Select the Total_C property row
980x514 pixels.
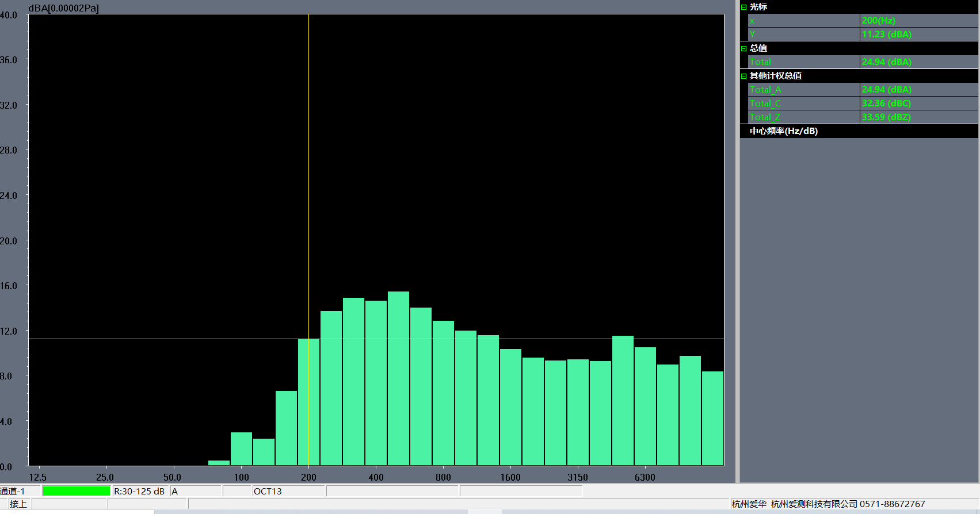pos(803,103)
